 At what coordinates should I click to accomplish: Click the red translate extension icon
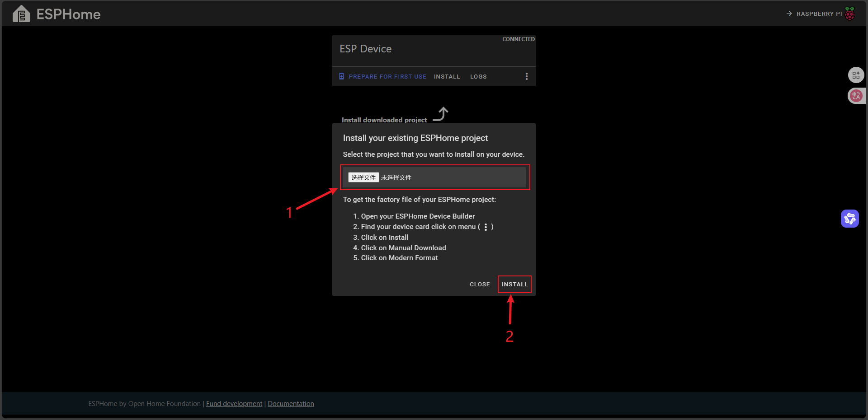click(856, 96)
